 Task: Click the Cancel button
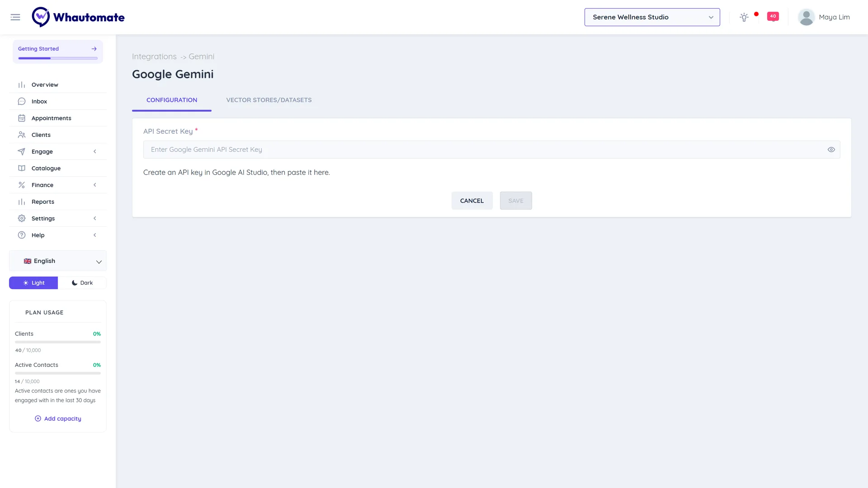click(472, 201)
